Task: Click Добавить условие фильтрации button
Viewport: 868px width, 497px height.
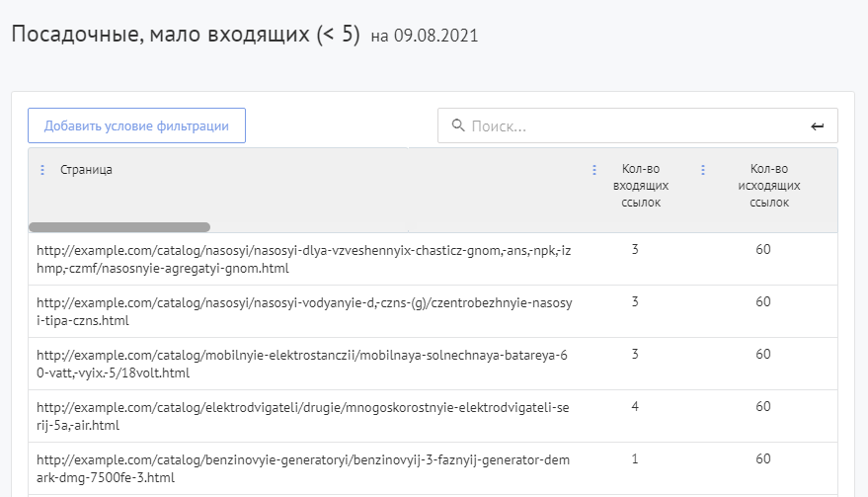Action: 136,125
